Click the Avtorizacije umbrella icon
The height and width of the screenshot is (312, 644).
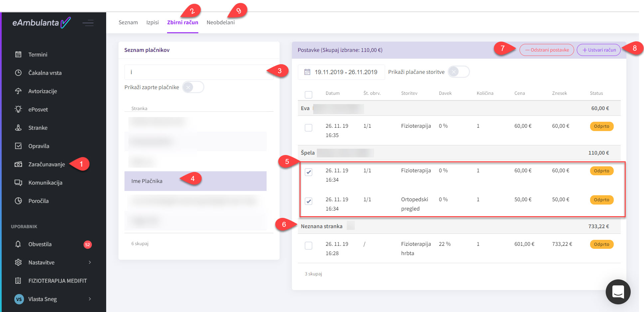coord(18,91)
